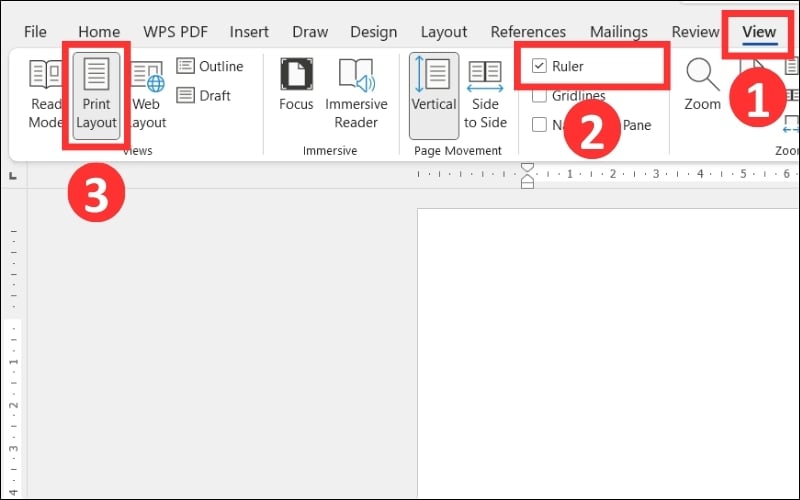Click the vertical ruler at mark 2
This screenshot has height=500, width=800.
coord(14,405)
